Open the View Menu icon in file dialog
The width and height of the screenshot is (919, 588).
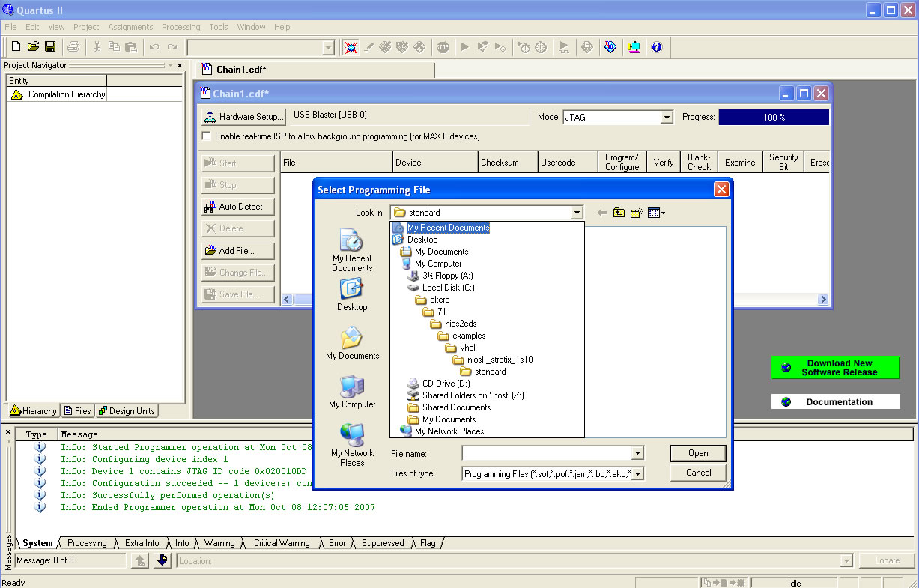tap(656, 213)
